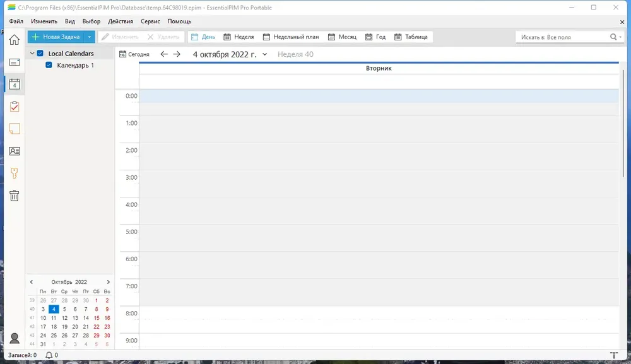Select October 31 in mini calendar

click(43, 344)
